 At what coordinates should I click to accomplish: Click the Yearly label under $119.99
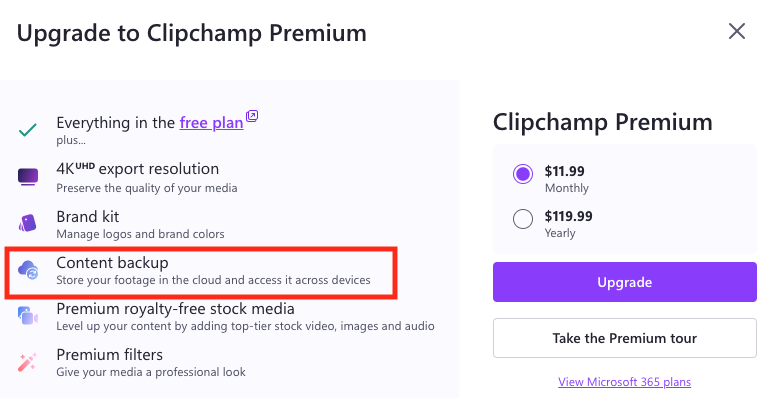coord(560,233)
